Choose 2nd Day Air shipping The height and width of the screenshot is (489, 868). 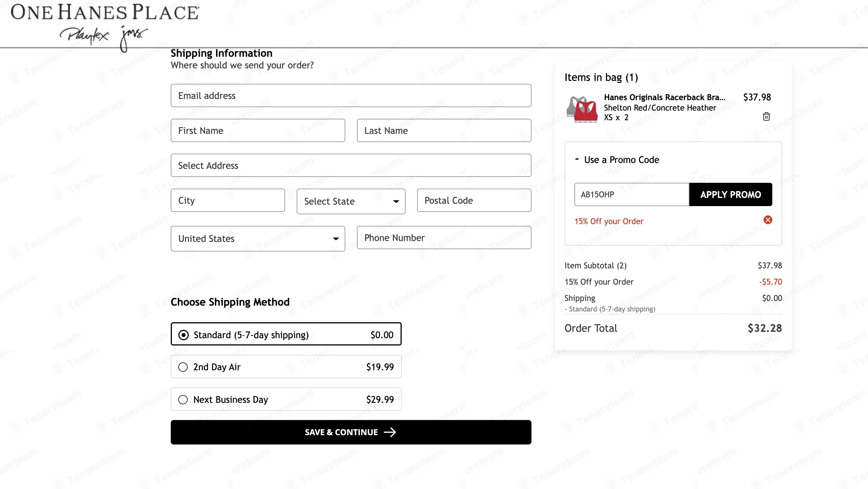click(x=183, y=367)
